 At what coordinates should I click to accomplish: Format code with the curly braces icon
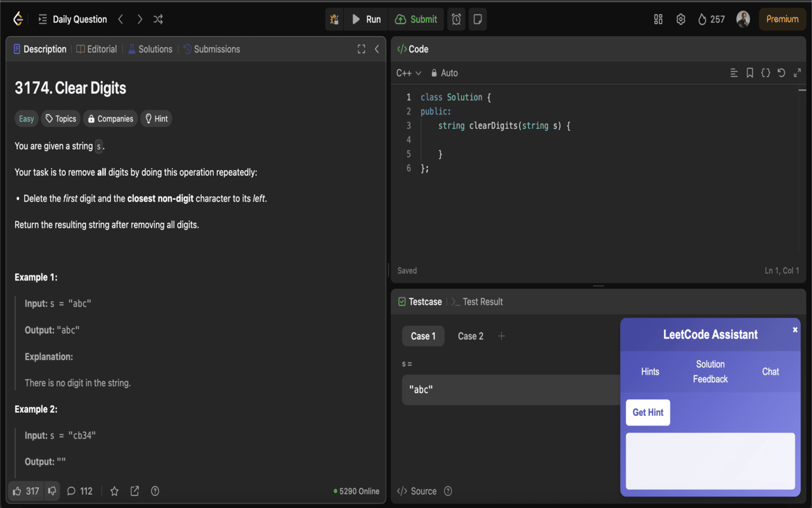coord(766,72)
